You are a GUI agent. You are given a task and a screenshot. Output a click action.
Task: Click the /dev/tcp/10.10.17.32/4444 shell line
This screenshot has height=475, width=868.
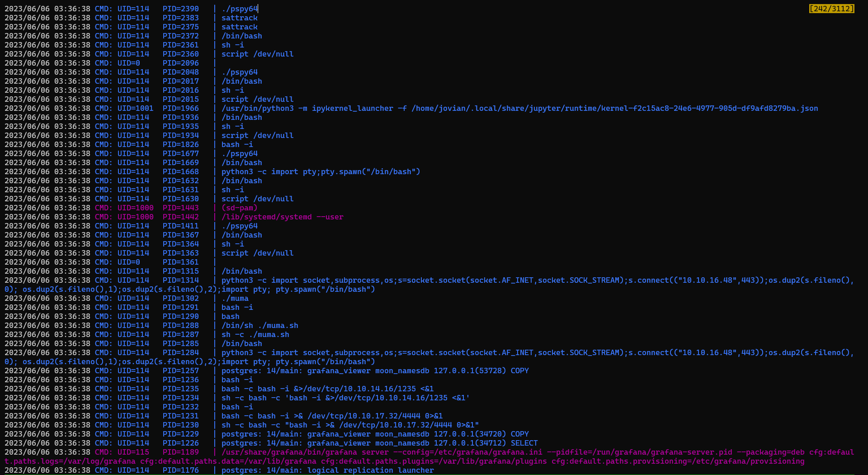[x=331, y=416]
